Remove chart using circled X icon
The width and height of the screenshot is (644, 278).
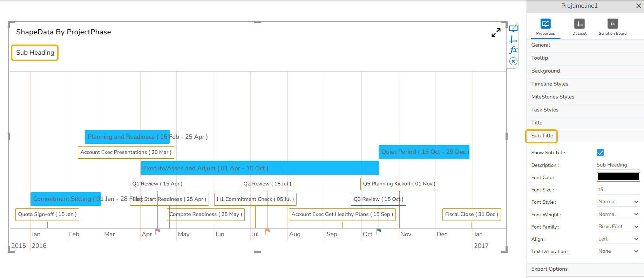[513, 61]
